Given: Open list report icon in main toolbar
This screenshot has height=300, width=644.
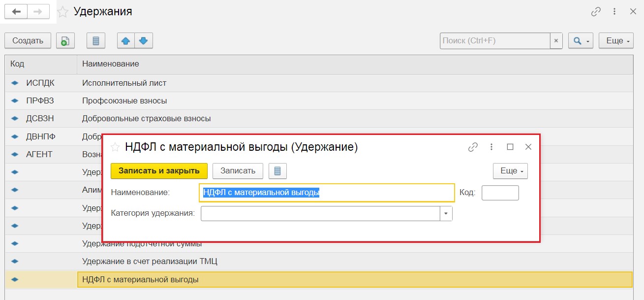Looking at the screenshot, I should pyautogui.click(x=96, y=41).
